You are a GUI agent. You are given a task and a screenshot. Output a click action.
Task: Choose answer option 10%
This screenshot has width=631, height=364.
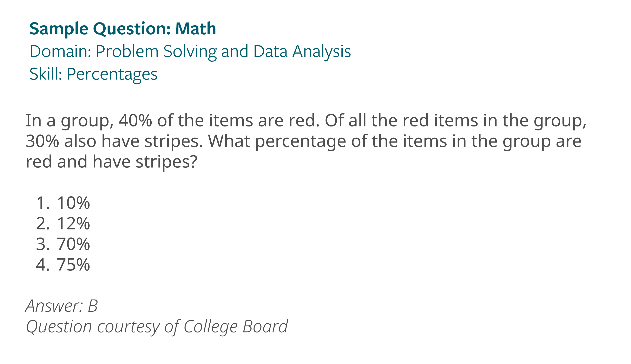(73, 203)
